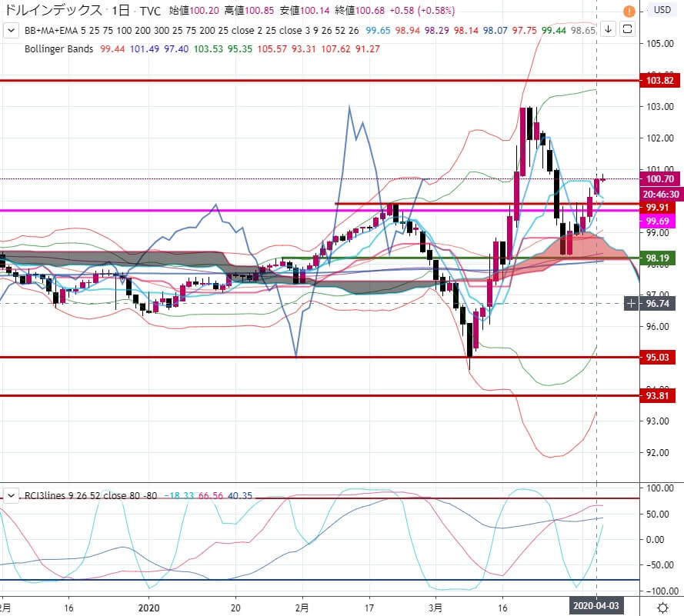Viewport: 684px width, 616px height.
Task: Click the orange alert warning icon
Action: [629, 11]
